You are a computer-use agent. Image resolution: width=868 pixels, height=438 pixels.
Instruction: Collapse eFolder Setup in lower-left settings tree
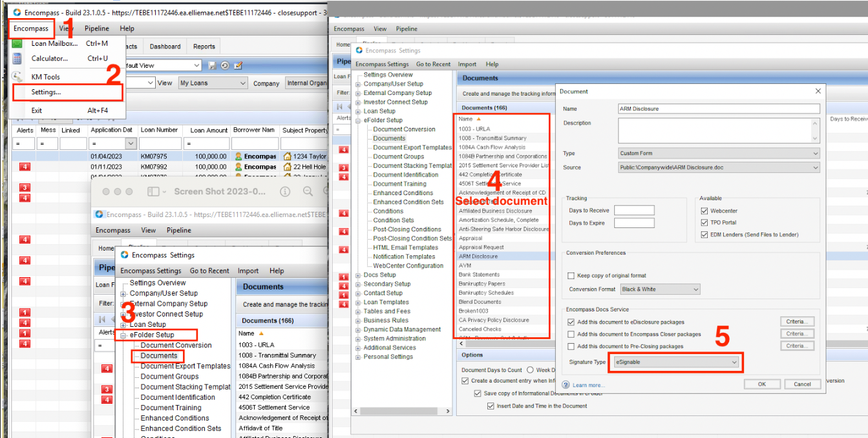123,335
